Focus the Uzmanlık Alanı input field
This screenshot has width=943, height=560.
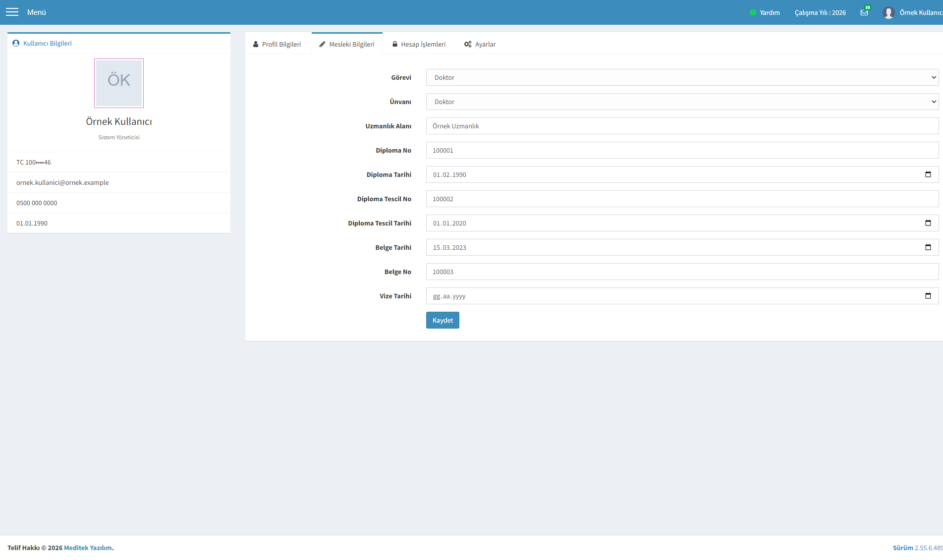[682, 126]
